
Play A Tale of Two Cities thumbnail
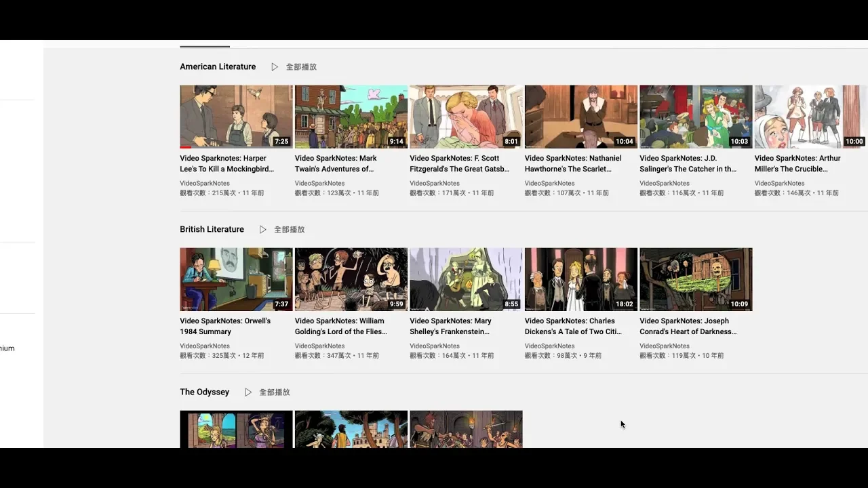[580, 279]
